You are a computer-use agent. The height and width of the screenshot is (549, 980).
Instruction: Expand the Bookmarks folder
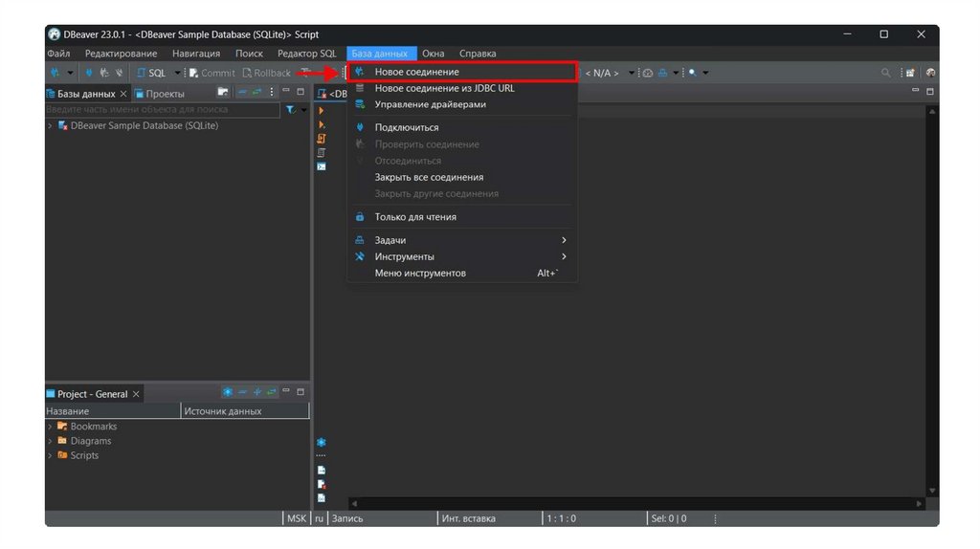coord(50,427)
